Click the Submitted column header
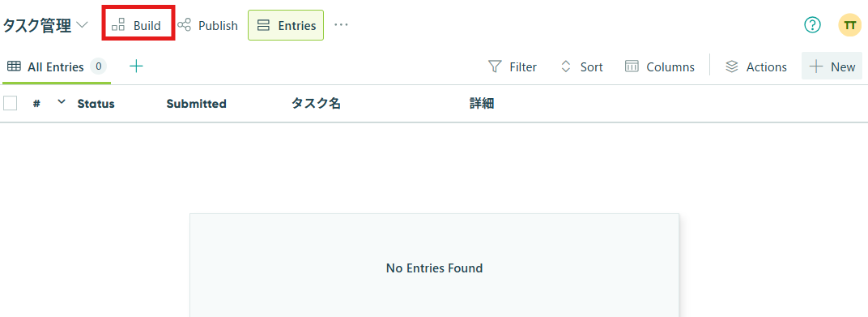 click(197, 104)
